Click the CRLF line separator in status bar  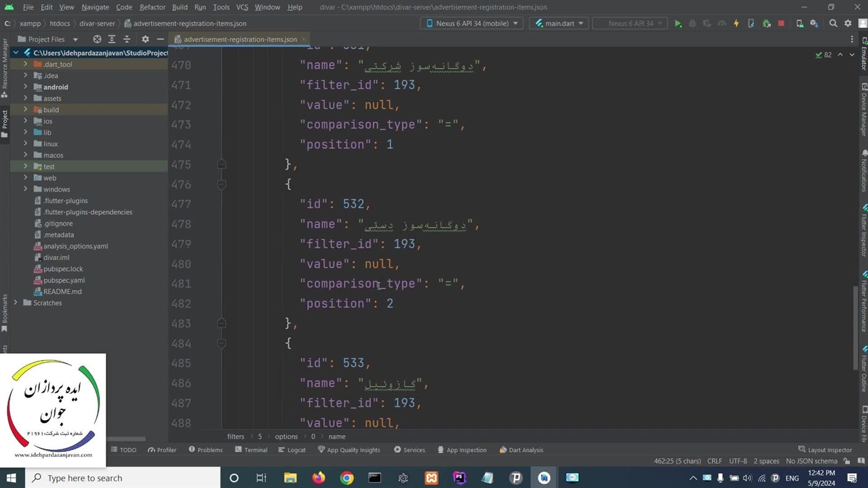tap(714, 461)
